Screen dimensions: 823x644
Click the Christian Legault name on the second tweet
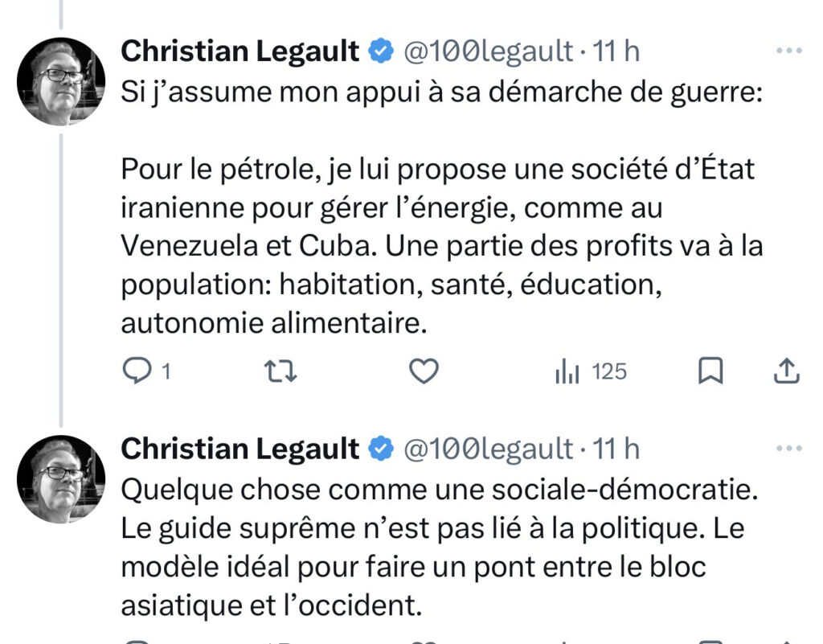(x=240, y=449)
